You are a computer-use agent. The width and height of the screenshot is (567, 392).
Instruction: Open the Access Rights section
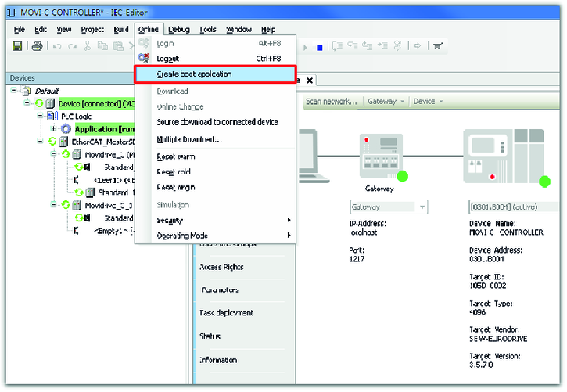(221, 268)
